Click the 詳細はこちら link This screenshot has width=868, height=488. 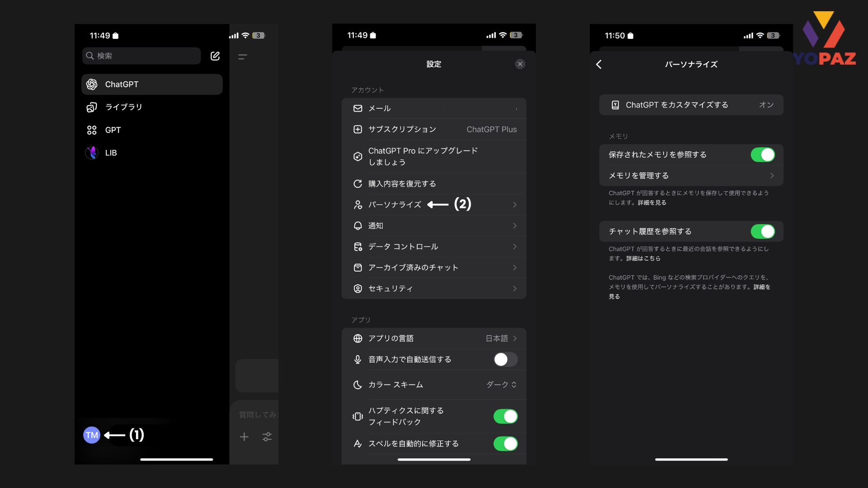coord(643,258)
